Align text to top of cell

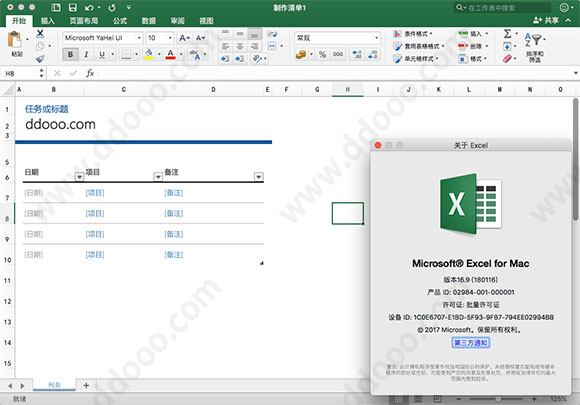click(225, 34)
